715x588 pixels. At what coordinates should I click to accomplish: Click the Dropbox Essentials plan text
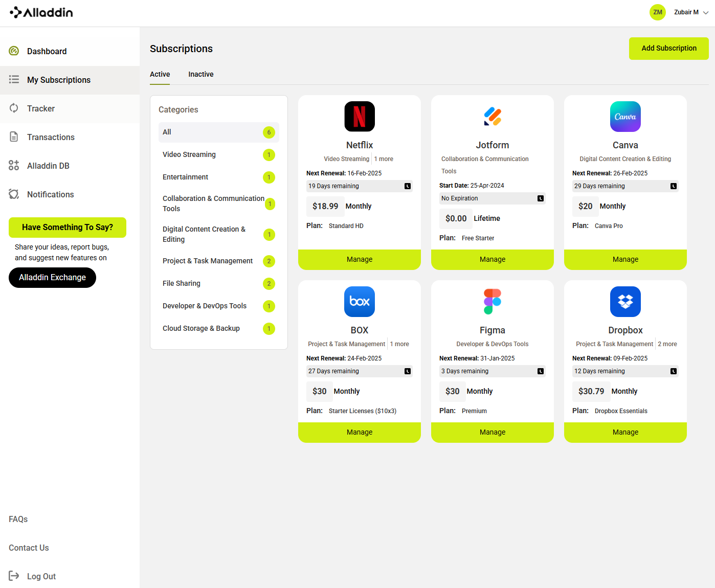click(621, 411)
